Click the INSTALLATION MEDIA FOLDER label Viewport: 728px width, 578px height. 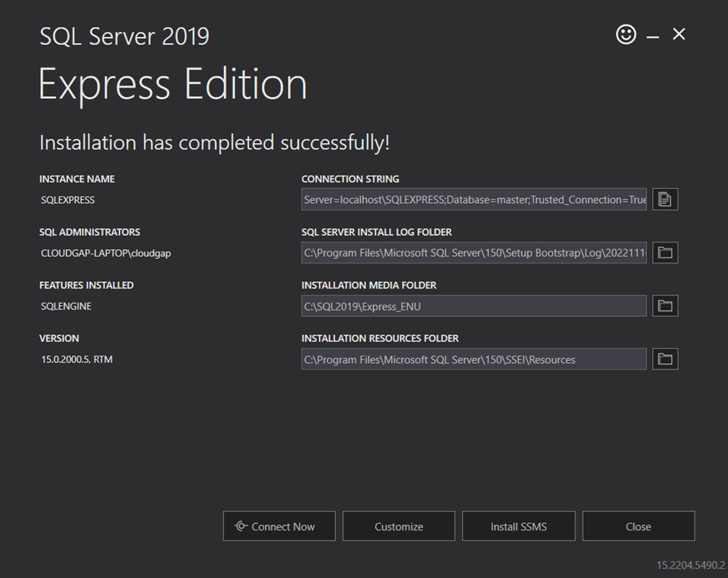pyautogui.click(x=368, y=286)
